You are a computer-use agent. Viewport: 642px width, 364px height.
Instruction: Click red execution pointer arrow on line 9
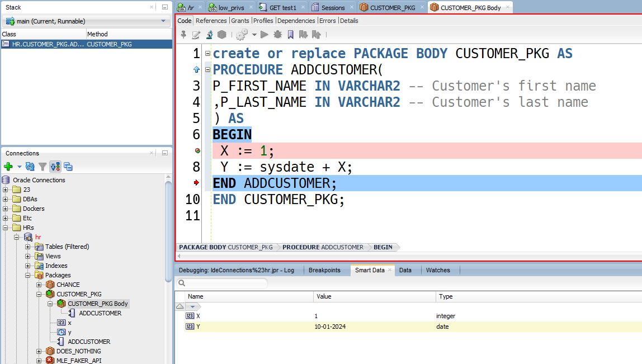pyautogui.click(x=196, y=183)
